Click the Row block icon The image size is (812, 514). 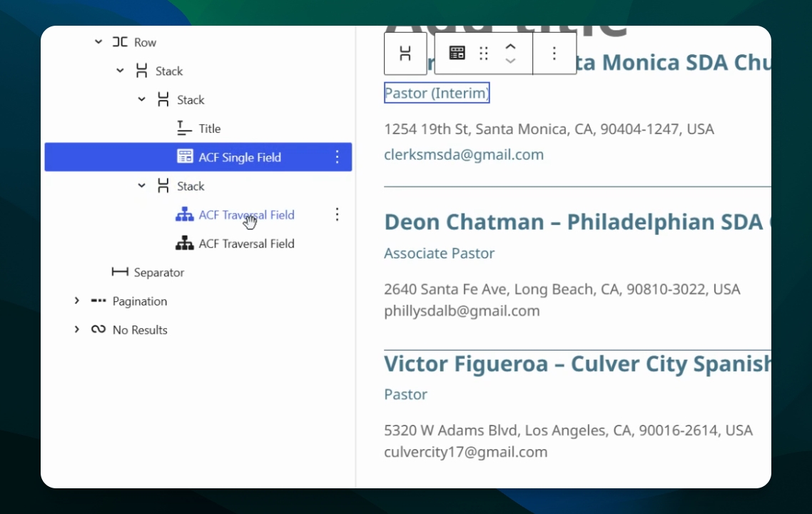[120, 42]
